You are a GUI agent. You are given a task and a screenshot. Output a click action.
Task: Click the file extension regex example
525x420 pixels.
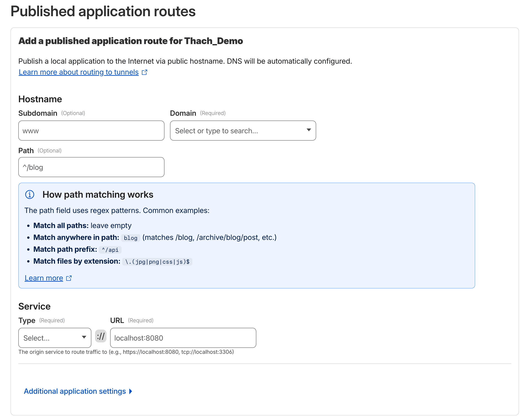click(x=157, y=262)
